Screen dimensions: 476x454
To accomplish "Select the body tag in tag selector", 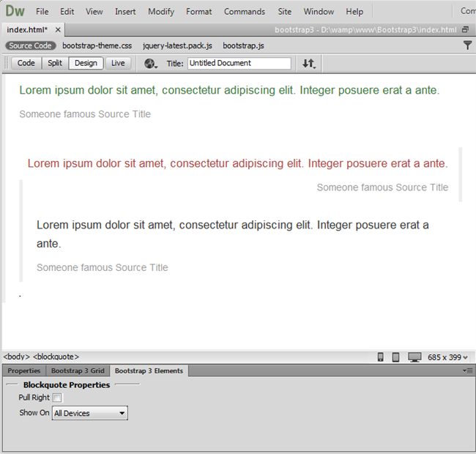I will pyautogui.click(x=16, y=357).
